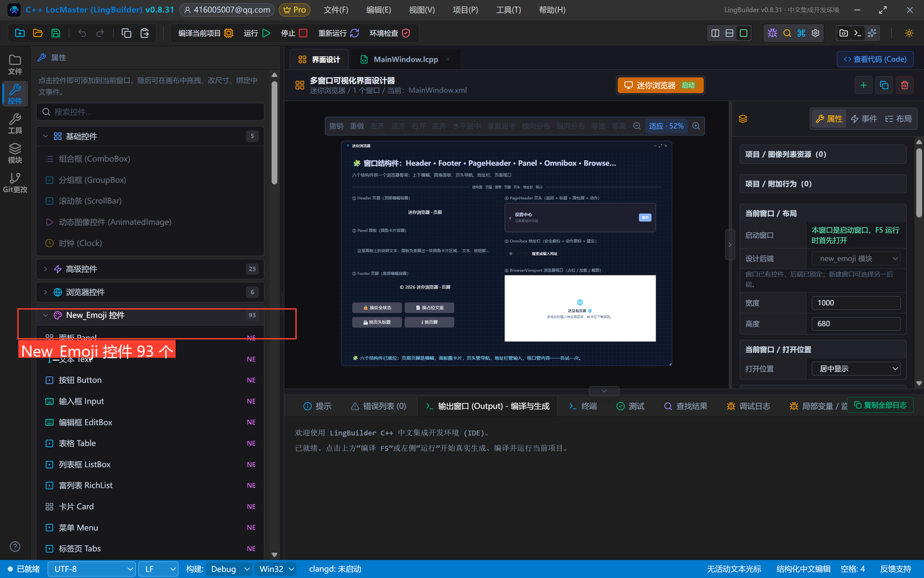Click 重新运行 to rerun the project

click(338, 33)
